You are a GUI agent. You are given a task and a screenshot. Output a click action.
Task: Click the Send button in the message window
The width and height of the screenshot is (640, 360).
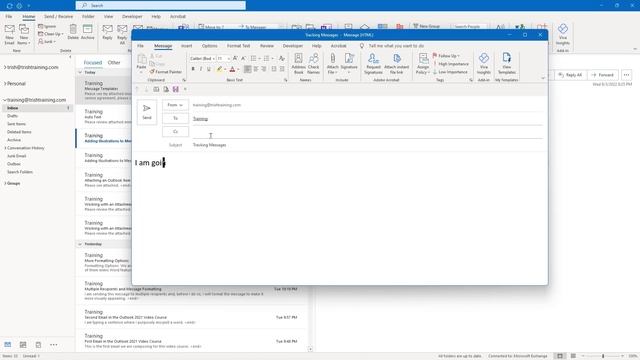pyautogui.click(x=147, y=112)
